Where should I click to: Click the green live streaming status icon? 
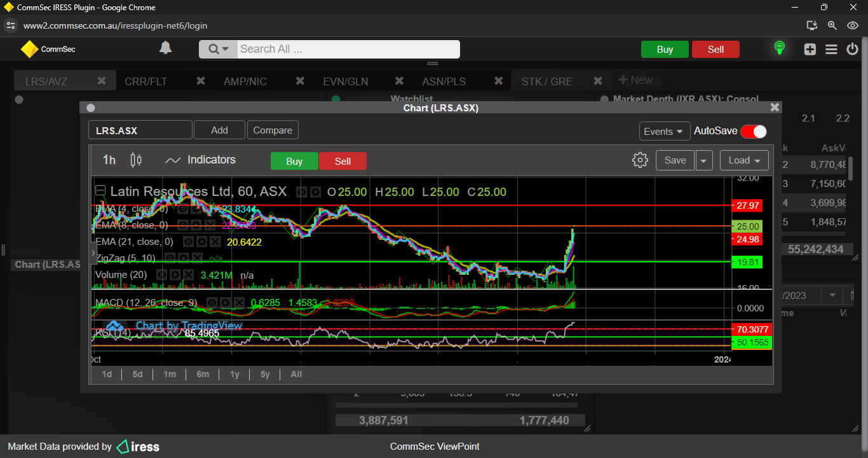click(x=779, y=48)
